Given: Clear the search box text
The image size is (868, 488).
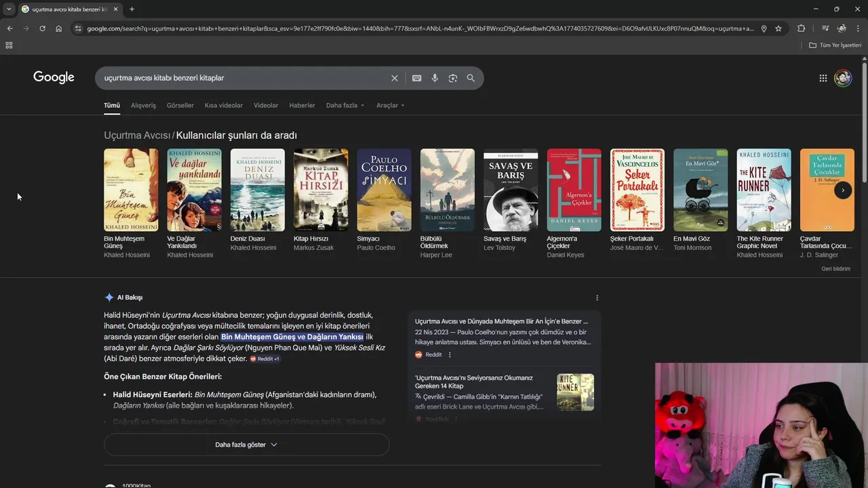Looking at the screenshot, I should (x=394, y=78).
